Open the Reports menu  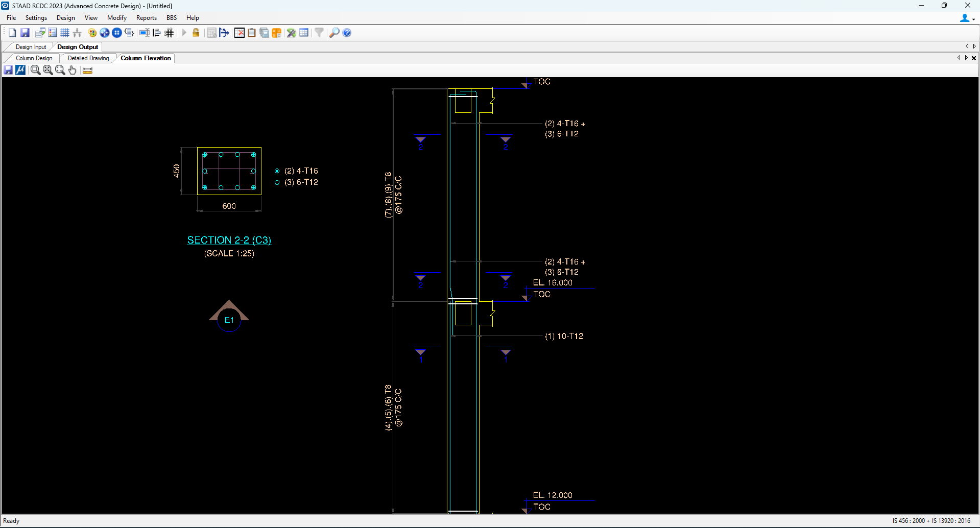[x=146, y=18]
